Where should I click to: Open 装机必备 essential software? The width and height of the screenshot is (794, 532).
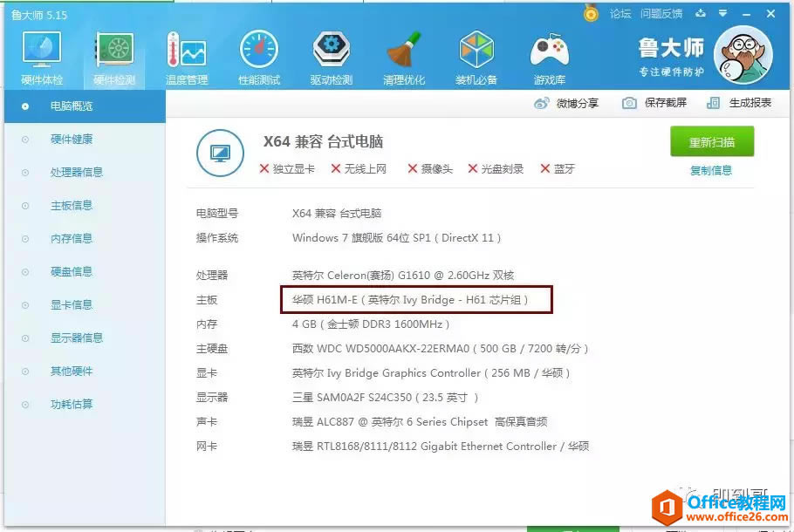point(476,58)
